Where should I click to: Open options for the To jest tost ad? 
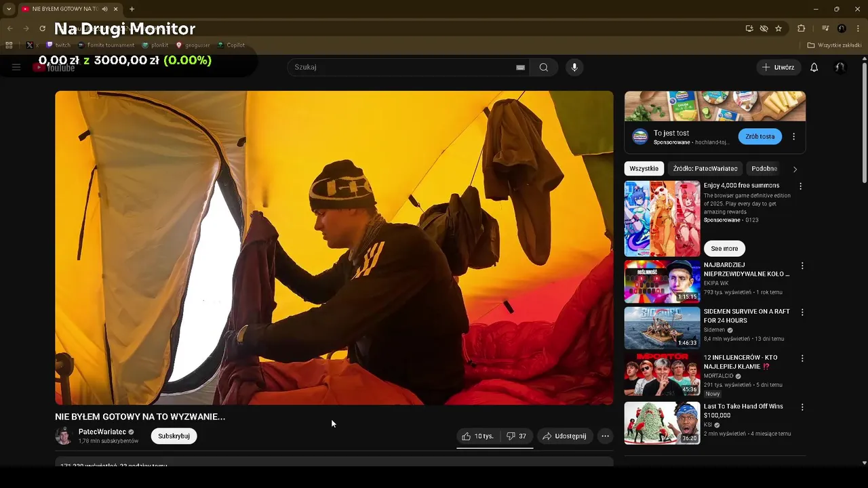(x=794, y=136)
